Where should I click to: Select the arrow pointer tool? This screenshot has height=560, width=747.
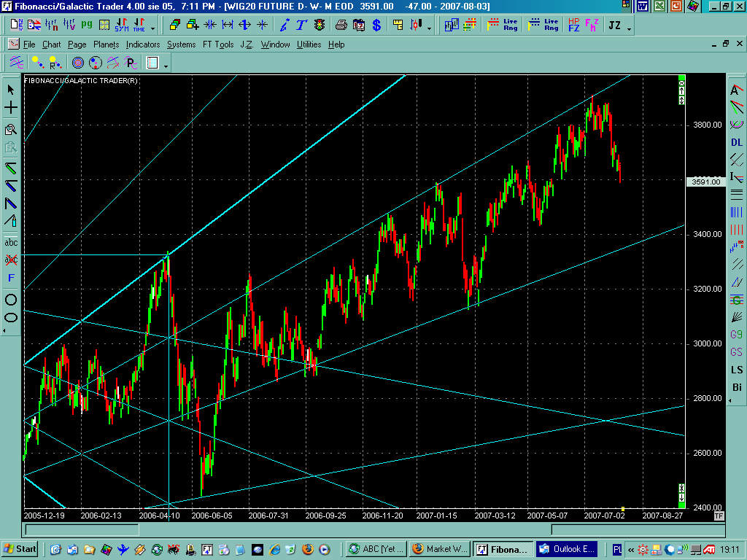click(x=11, y=90)
